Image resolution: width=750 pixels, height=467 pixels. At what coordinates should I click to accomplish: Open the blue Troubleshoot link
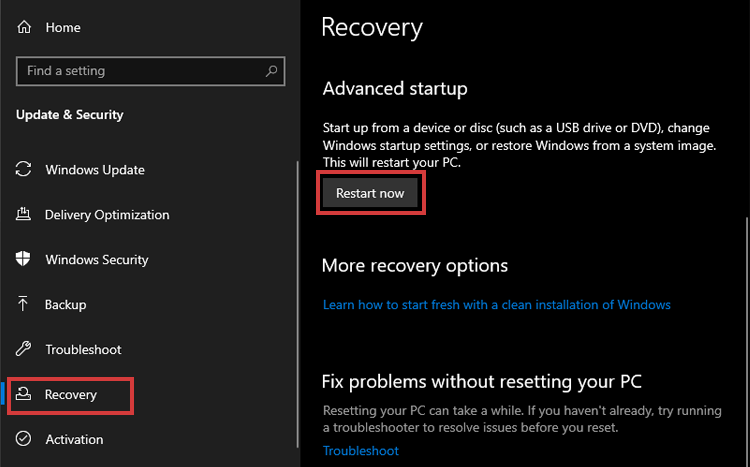click(x=361, y=451)
